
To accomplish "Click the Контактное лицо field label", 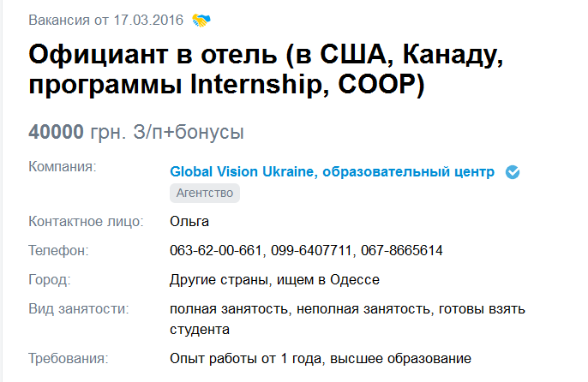I will point(85,222).
